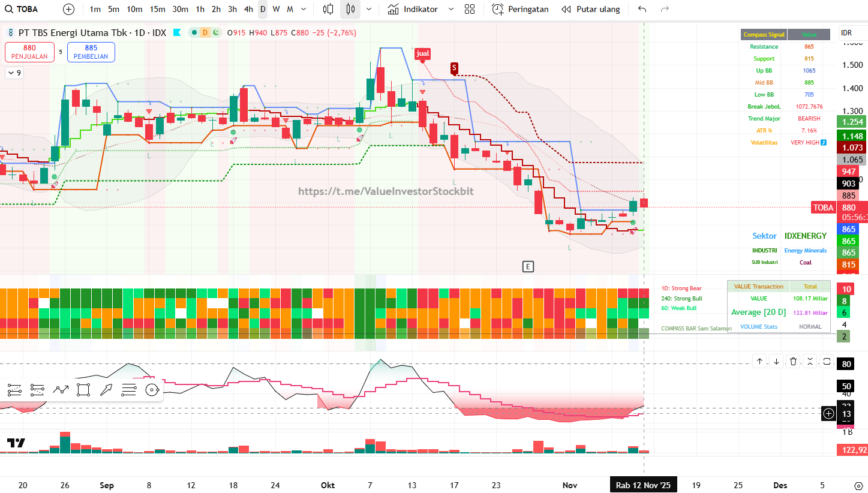Delete the oscillator pane with trash icon
Screen dimensions: 868x493
pos(793,361)
